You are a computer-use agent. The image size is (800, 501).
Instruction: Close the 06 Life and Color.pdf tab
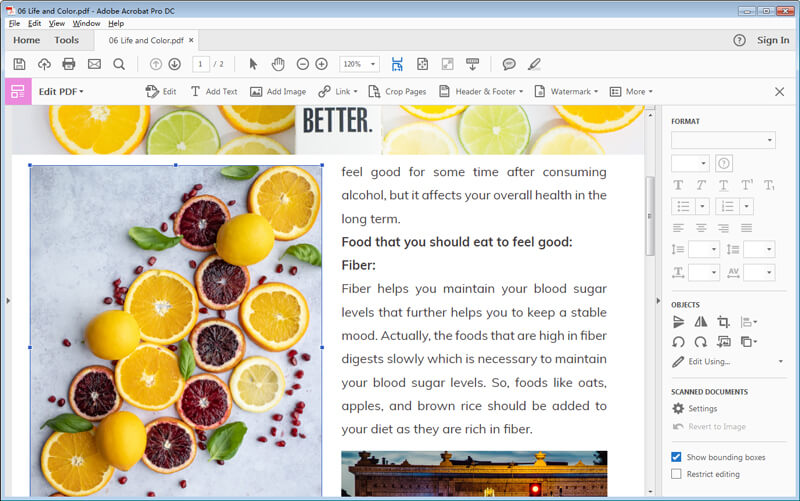pyautogui.click(x=191, y=40)
